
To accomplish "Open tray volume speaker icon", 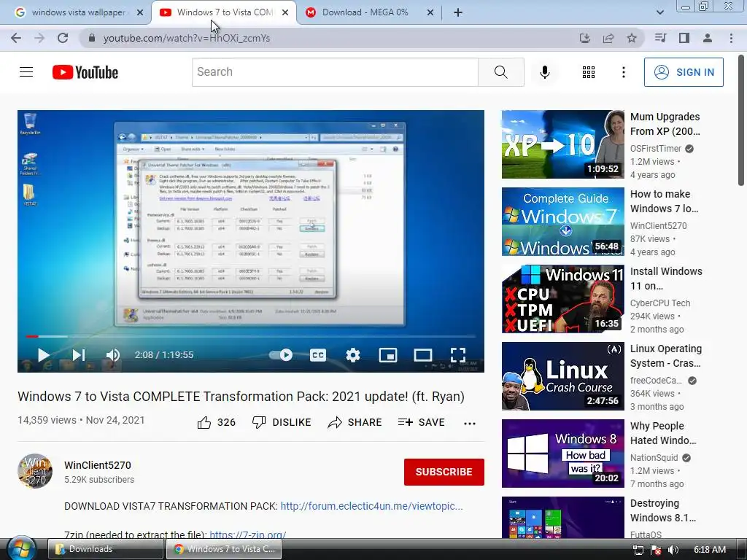I will (x=673, y=550).
